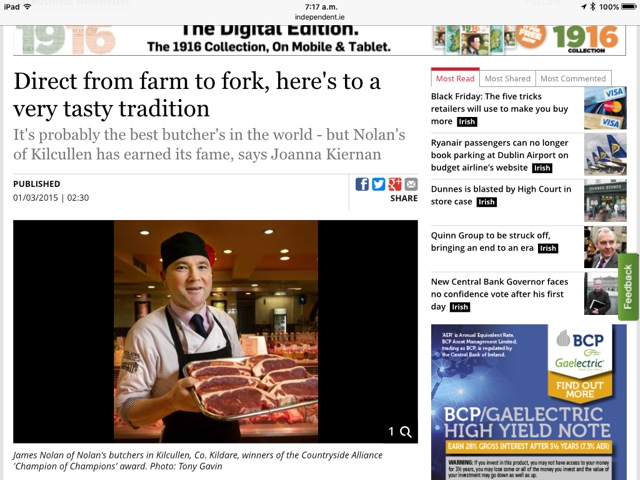The image size is (640, 480).
Task: Switch to the Most Shared tab
Action: (507, 78)
